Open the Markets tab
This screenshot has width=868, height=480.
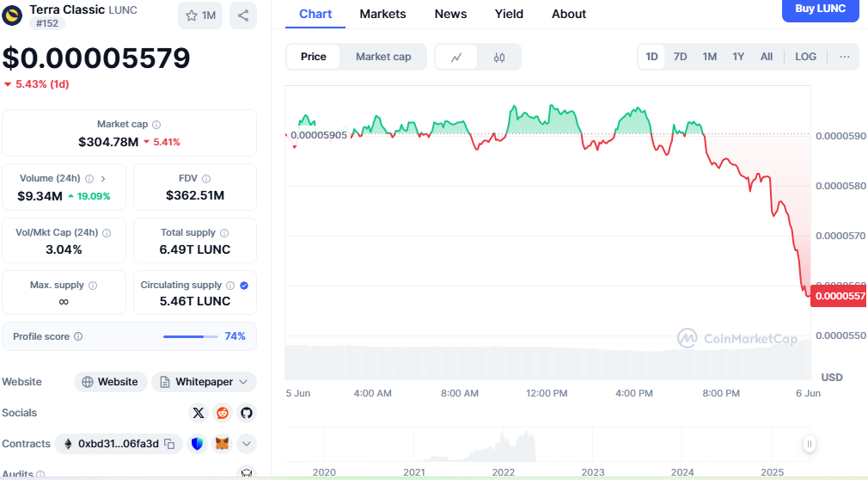point(383,15)
